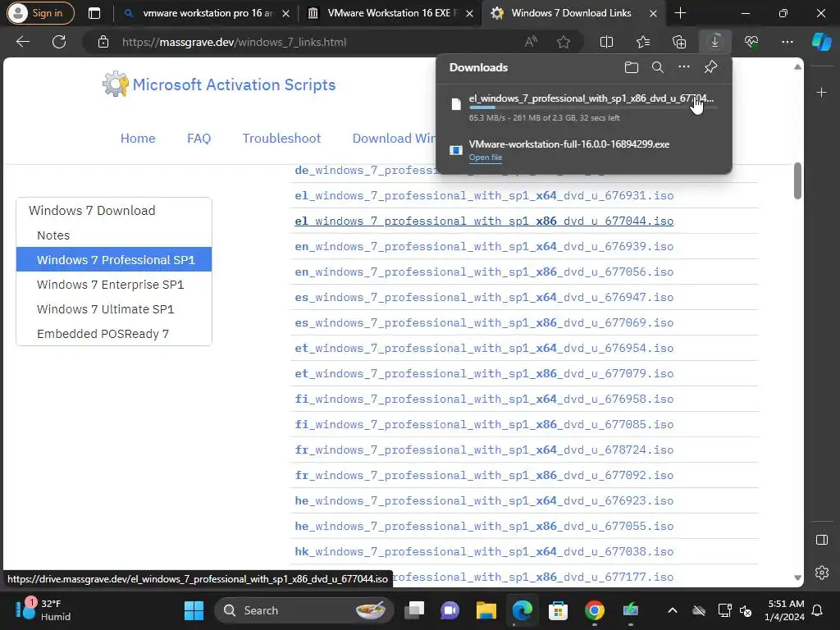Open the tab actions menu icon
This screenshot has height=630, width=840.
tap(94, 13)
